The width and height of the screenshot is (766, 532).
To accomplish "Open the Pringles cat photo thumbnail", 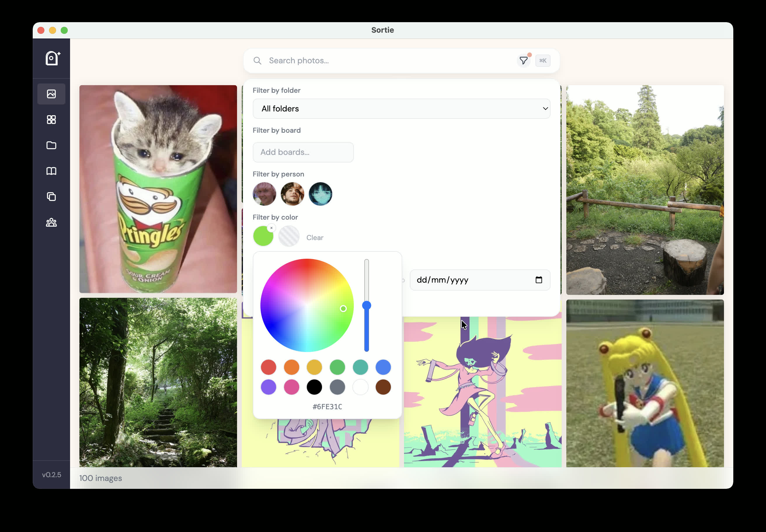I will [x=158, y=189].
